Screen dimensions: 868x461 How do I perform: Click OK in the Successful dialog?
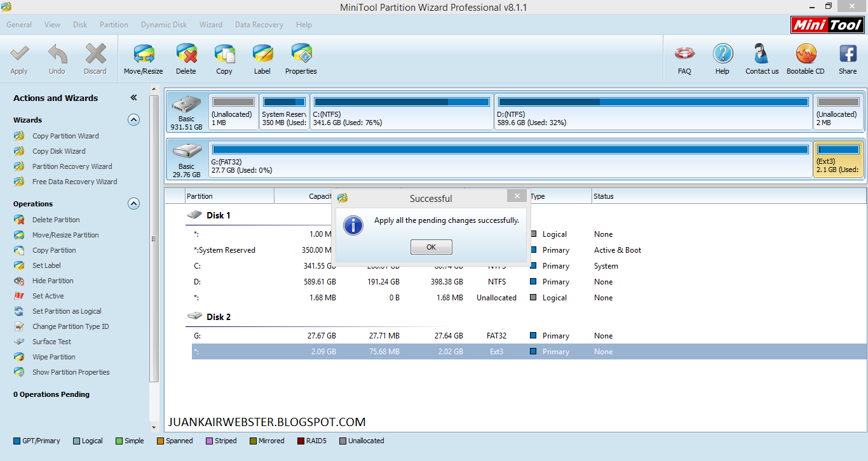point(431,247)
